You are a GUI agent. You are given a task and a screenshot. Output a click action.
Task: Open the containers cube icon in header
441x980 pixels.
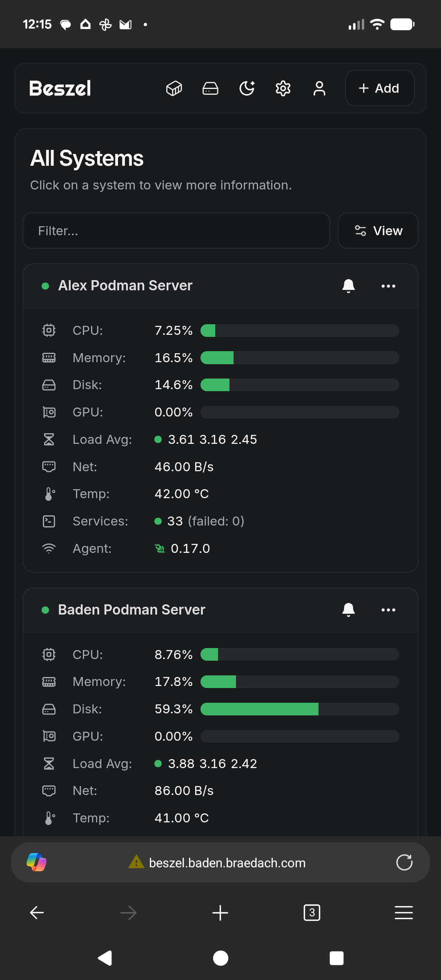[174, 88]
